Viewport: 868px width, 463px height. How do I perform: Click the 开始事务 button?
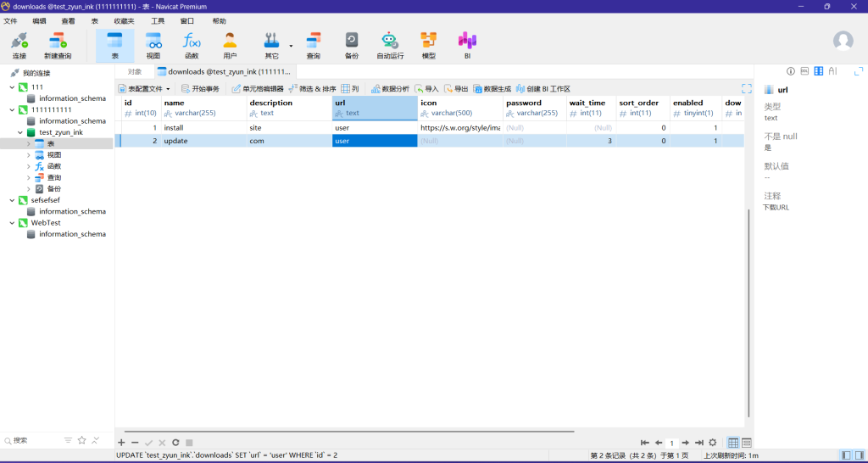point(200,89)
